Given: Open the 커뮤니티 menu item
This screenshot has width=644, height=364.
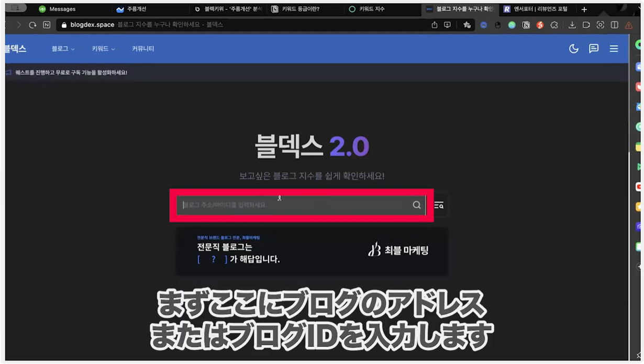Looking at the screenshot, I should click(x=143, y=49).
